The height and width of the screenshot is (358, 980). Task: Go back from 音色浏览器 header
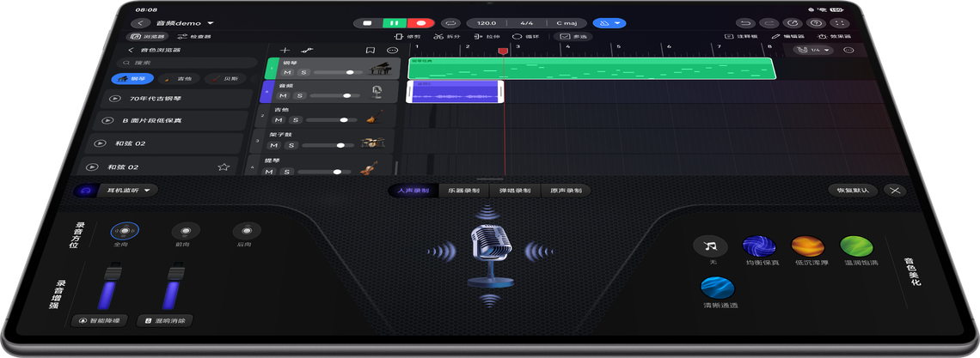pyautogui.click(x=132, y=50)
